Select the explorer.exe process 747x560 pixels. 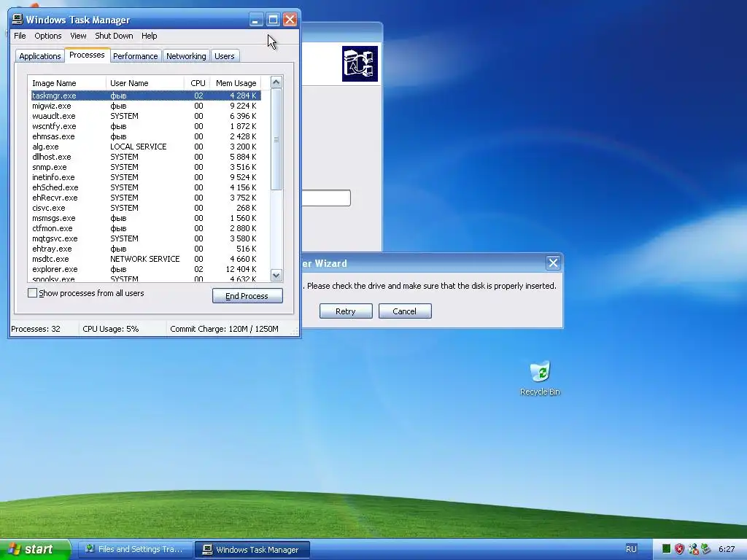click(146, 269)
